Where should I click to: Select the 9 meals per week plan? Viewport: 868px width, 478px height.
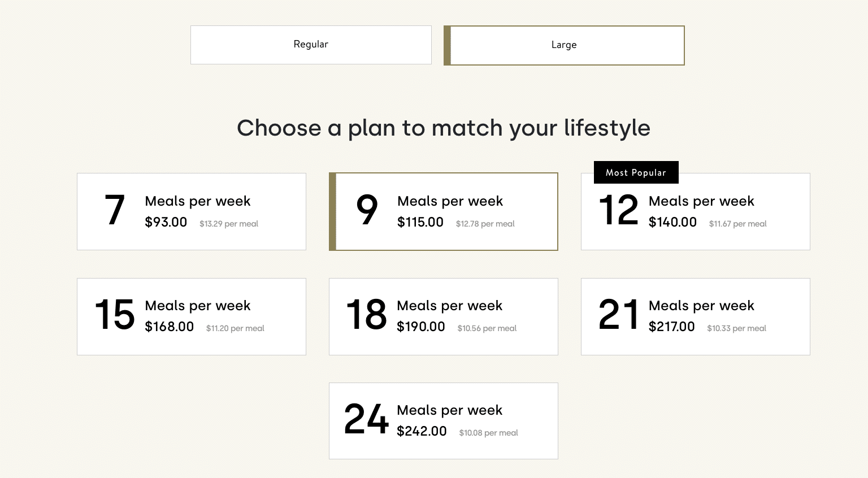(x=443, y=211)
